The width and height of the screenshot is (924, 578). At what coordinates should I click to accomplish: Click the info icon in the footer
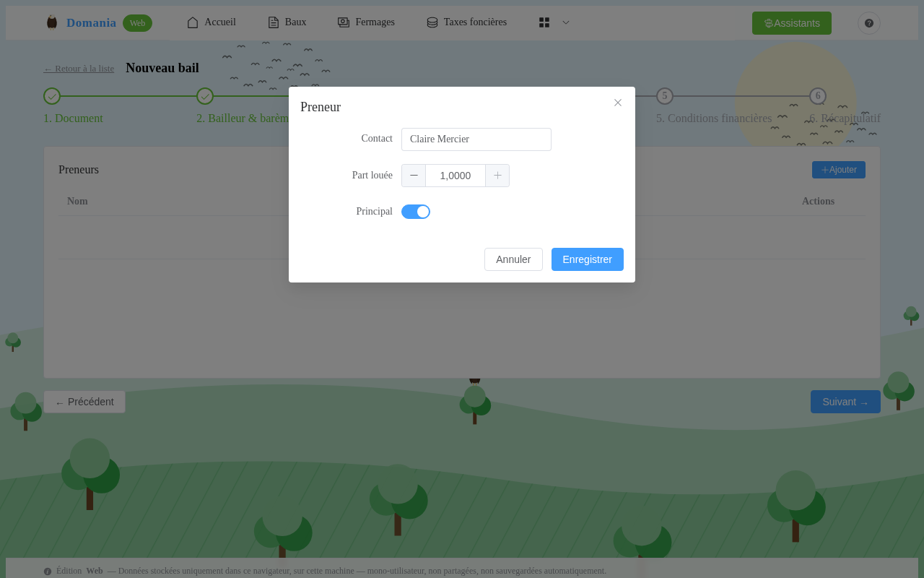pyautogui.click(x=48, y=571)
